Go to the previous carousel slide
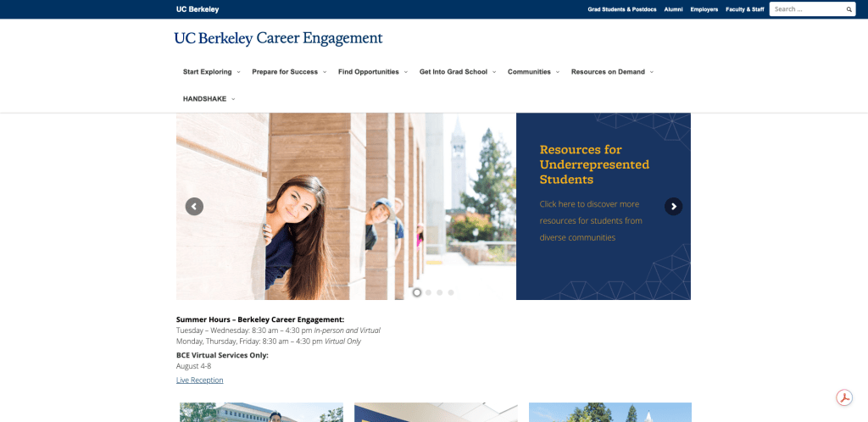The width and height of the screenshot is (868, 422). pyautogui.click(x=194, y=206)
